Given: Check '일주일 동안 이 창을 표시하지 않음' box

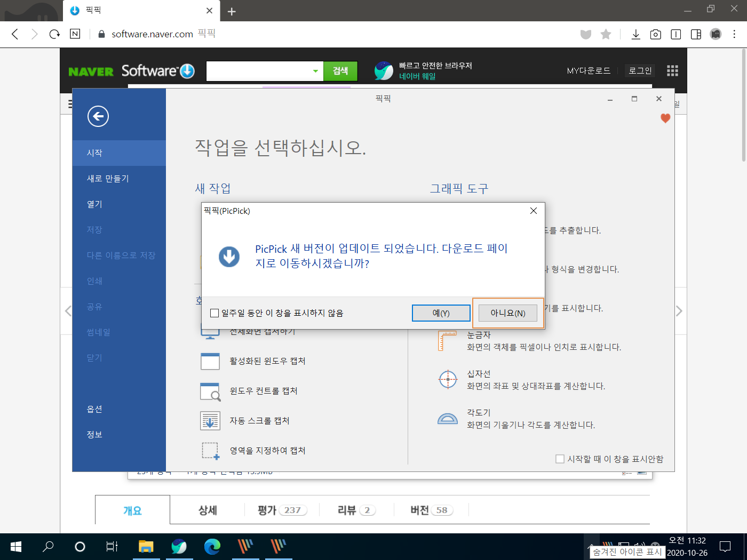Looking at the screenshot, I should click(214, 313).
